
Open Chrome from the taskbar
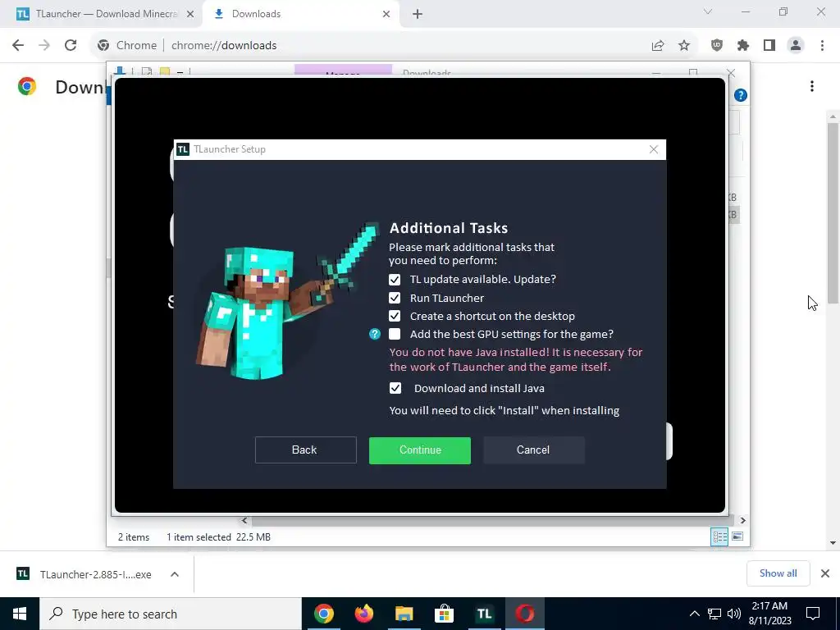(324, 614)
